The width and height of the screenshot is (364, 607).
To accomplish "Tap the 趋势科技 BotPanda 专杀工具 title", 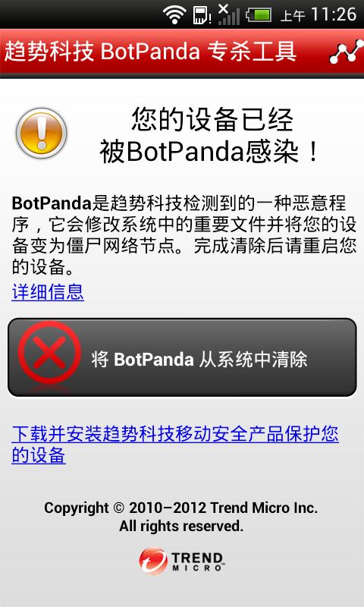I will pos(150,52).
